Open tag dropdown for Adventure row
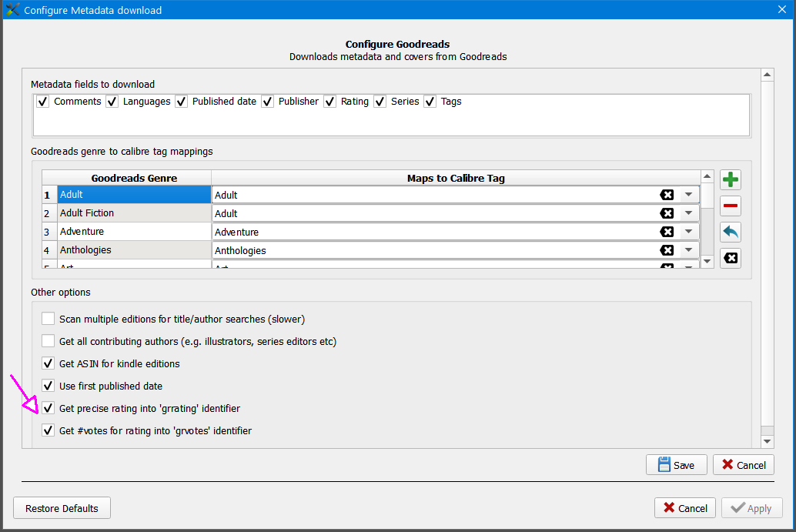796x532 pixels. tap(688, 232)
